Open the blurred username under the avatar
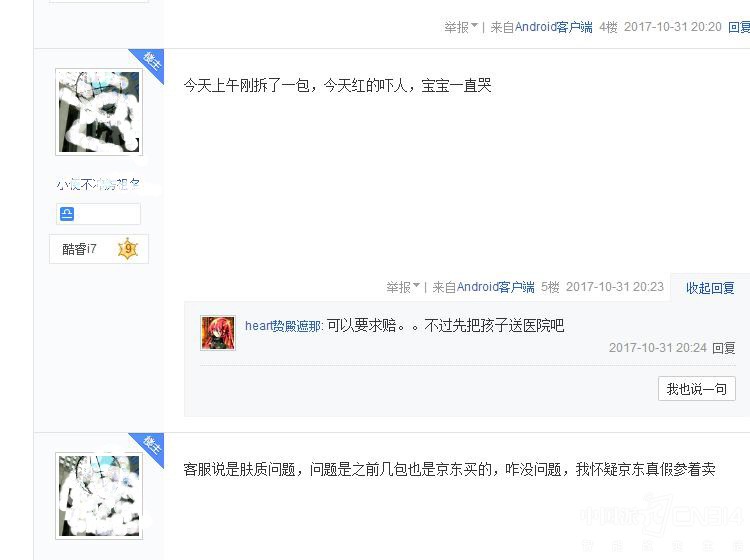750x560 pixels. point(99,184)
